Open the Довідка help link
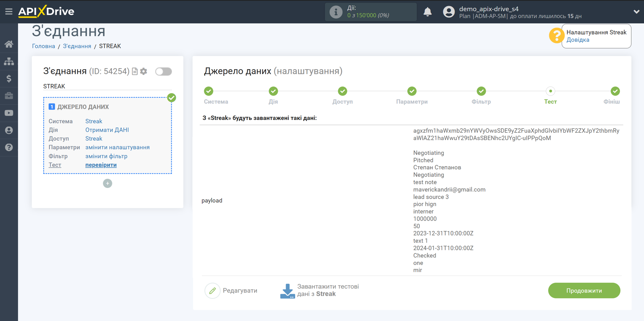The height and width of the screenshot is (321, 644). 578,40
